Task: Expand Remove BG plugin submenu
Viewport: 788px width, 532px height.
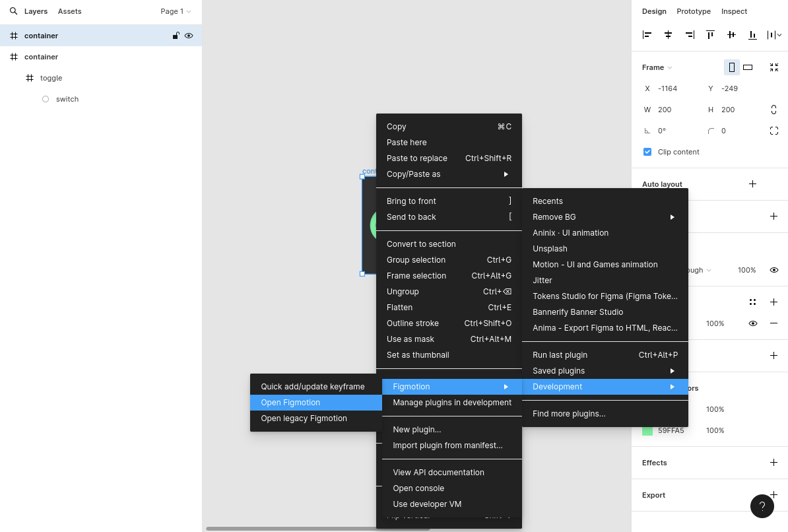Action: (x=605, y=216)
